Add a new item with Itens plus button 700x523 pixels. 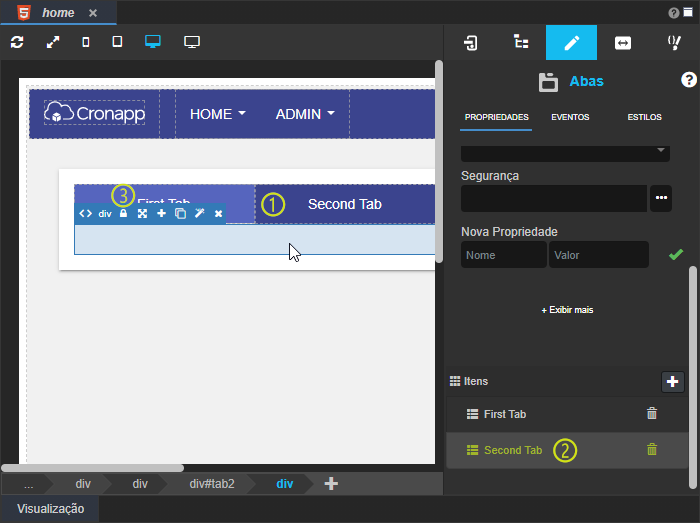pos(672,382)
